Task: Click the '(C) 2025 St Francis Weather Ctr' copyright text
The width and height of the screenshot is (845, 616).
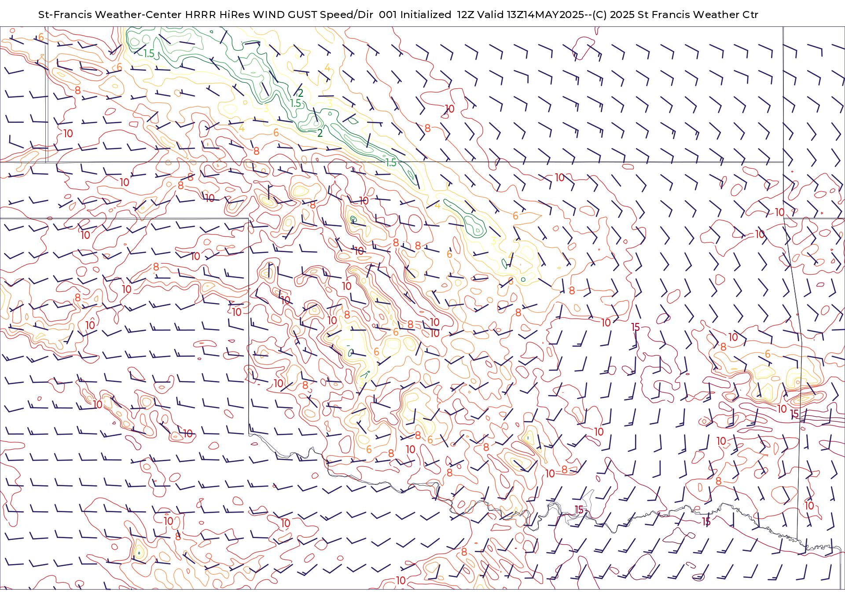Action: click(676, 15)
